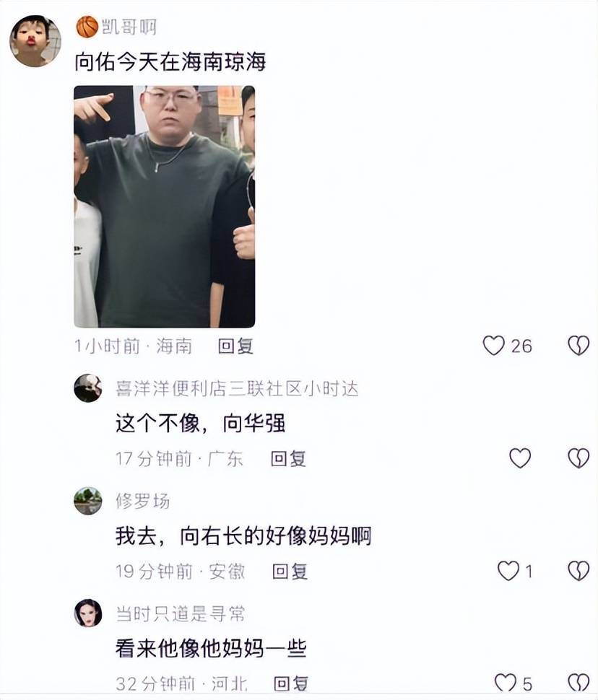Open avatar of 当时只道是寻常
The image size is (598, 700).
pyautogui.click(x=88, y=613)
